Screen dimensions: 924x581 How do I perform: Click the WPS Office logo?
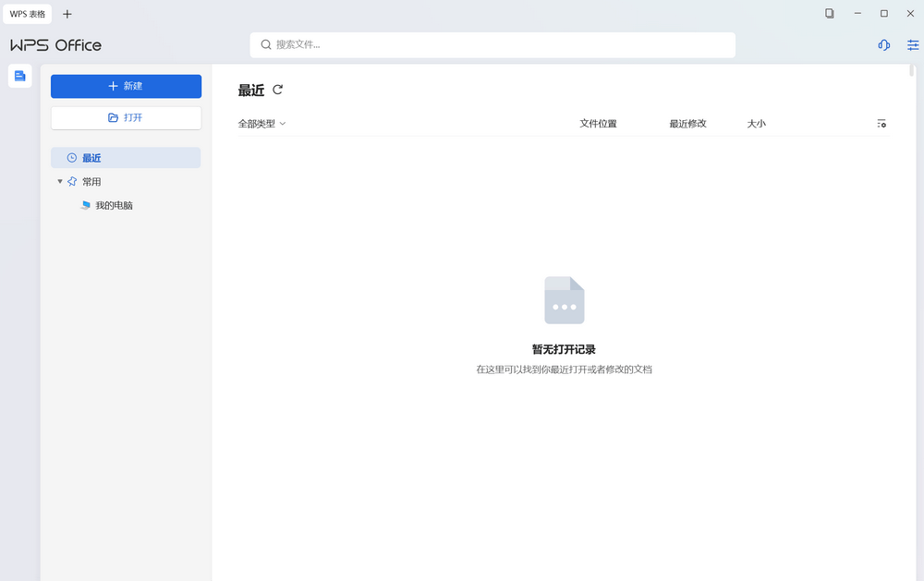tap(55, 44)
